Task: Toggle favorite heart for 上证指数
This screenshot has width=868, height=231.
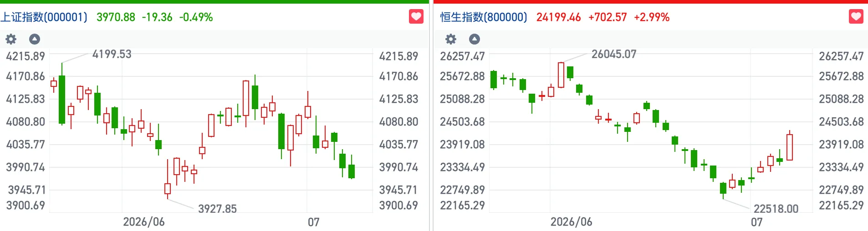Action: [x=416, y=17]
